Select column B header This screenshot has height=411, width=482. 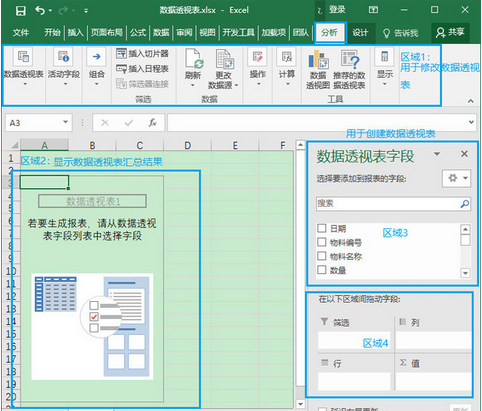click(x=92, y=145)
